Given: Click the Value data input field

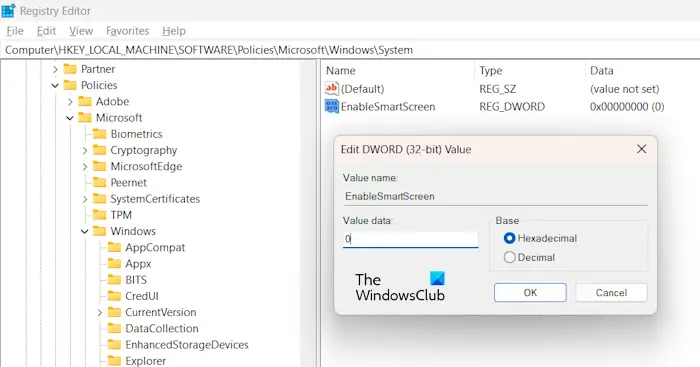Looking at the screenshot, I should [410, 239].
